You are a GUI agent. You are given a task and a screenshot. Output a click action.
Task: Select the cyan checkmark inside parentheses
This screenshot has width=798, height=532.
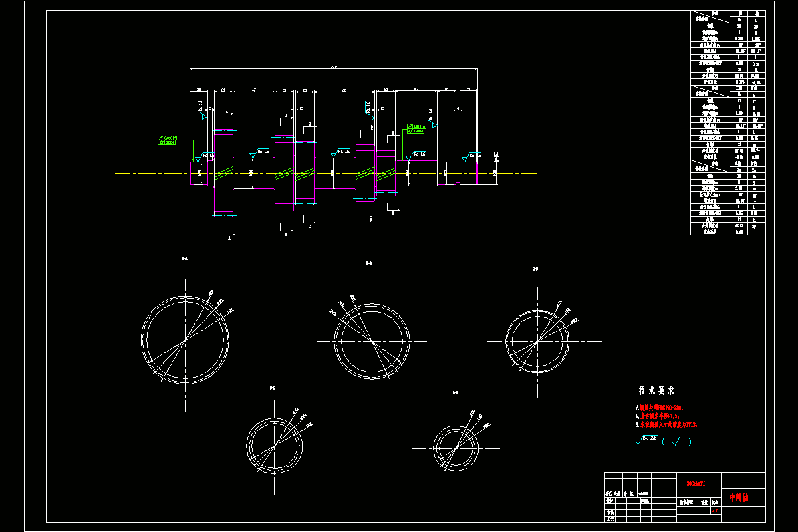point(677,440)
